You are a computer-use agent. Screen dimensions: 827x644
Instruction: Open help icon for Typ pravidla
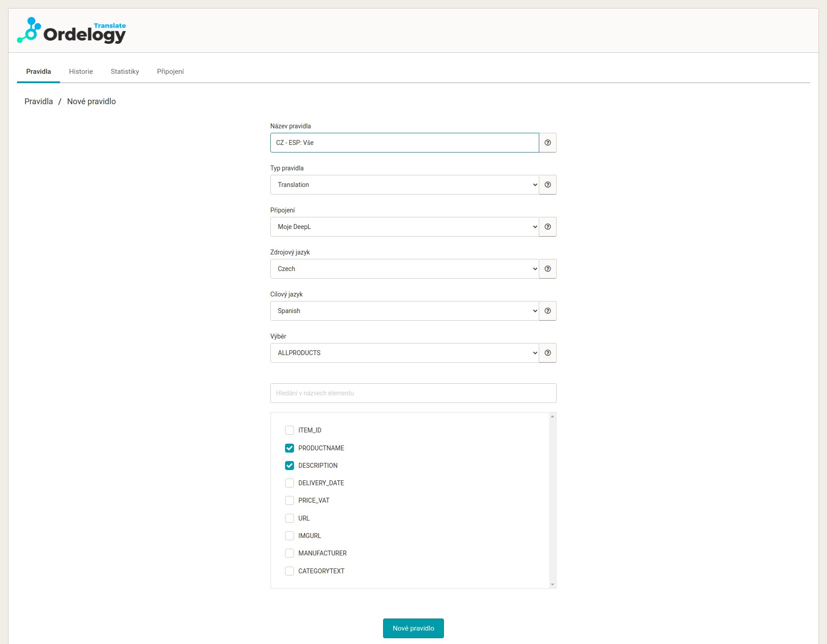click(x=547, y=185)
